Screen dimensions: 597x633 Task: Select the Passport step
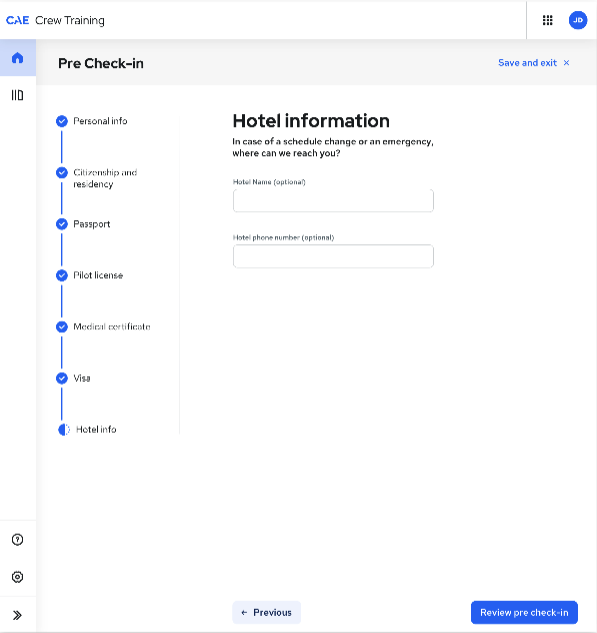92,224
